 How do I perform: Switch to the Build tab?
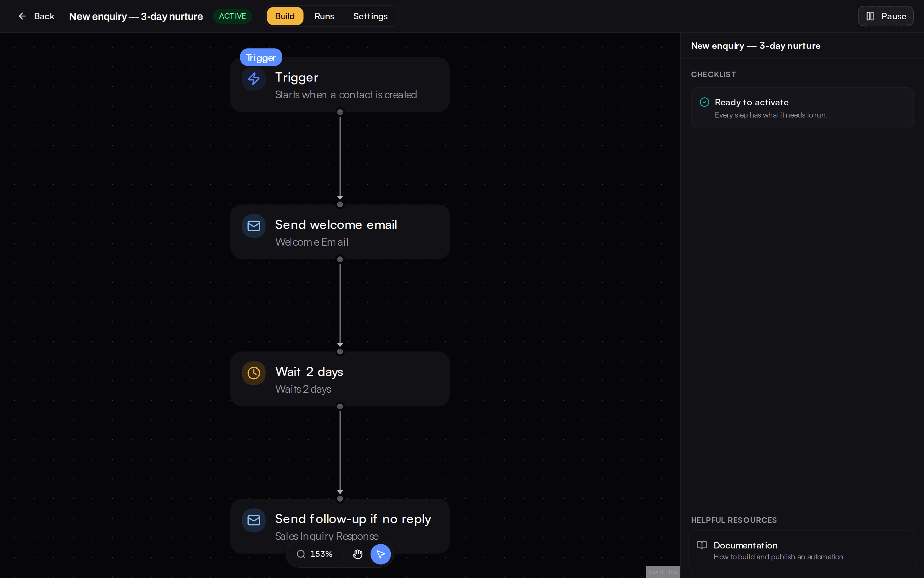click(285, 16)
